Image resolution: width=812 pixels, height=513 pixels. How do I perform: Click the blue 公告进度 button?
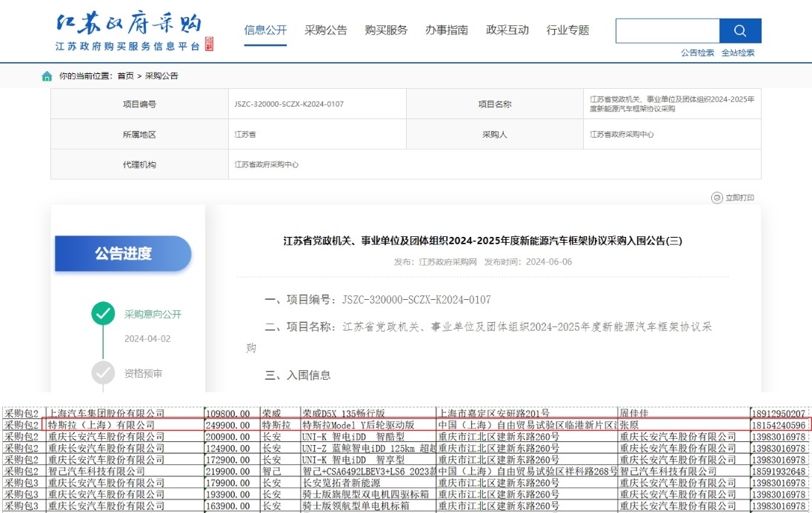(x=123, y=254)
